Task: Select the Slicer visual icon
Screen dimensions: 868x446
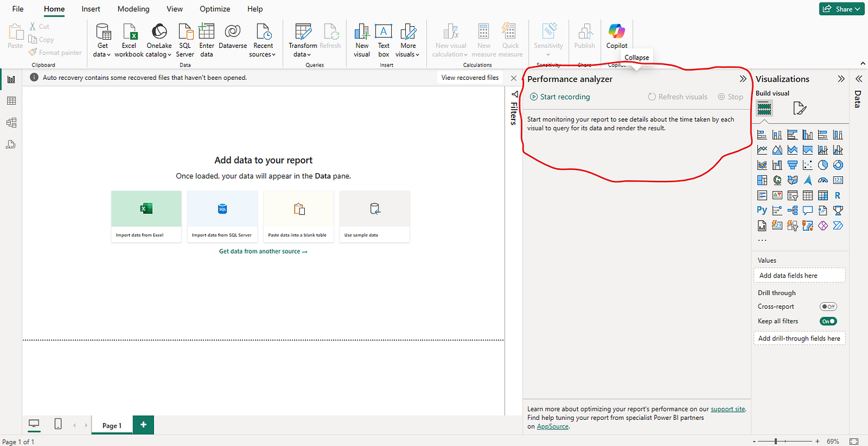Action: [791, 195]
